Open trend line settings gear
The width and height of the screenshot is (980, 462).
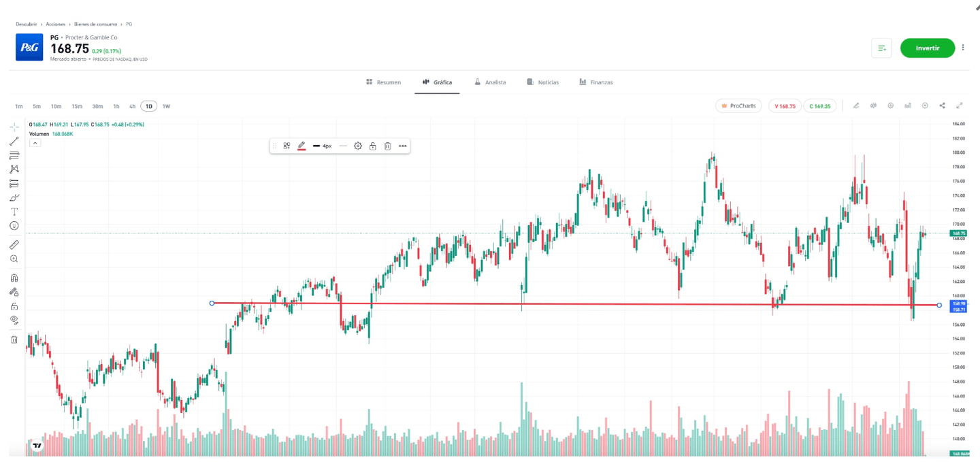[358, 146]
